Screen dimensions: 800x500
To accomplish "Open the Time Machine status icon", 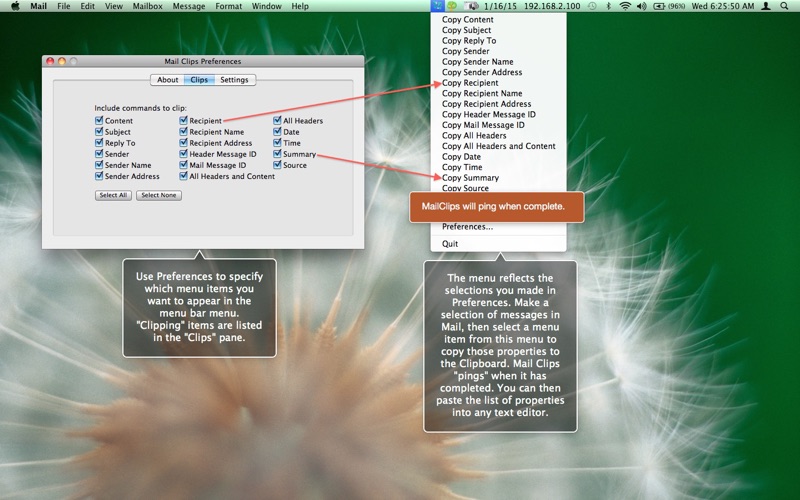I will pos(592,6).
